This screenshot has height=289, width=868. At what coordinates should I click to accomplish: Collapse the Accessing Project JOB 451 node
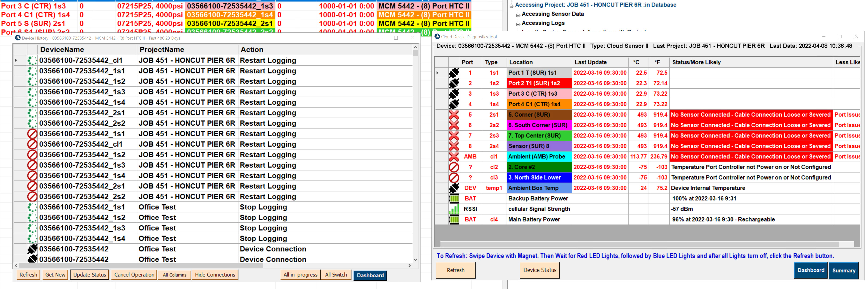(511, 6)
